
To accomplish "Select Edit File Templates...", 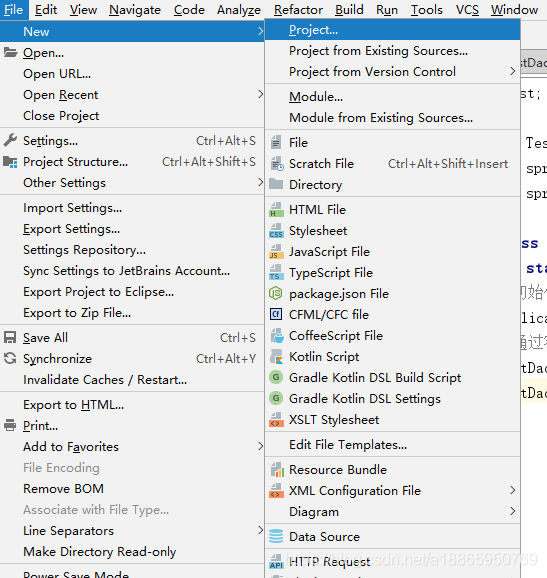I will [x=393, y=445].
